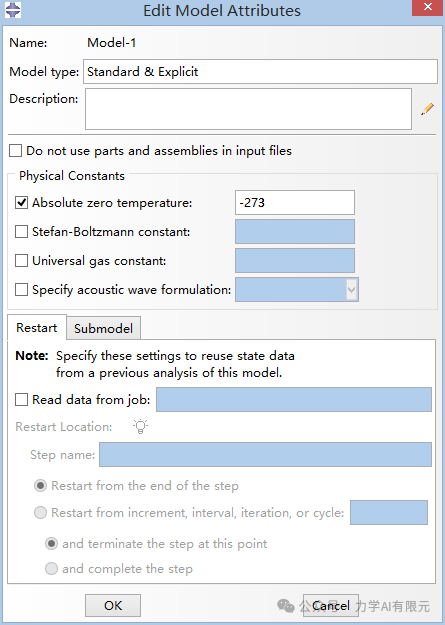Click the OK button
Screen dimensions: 445x625
point(113,605)
